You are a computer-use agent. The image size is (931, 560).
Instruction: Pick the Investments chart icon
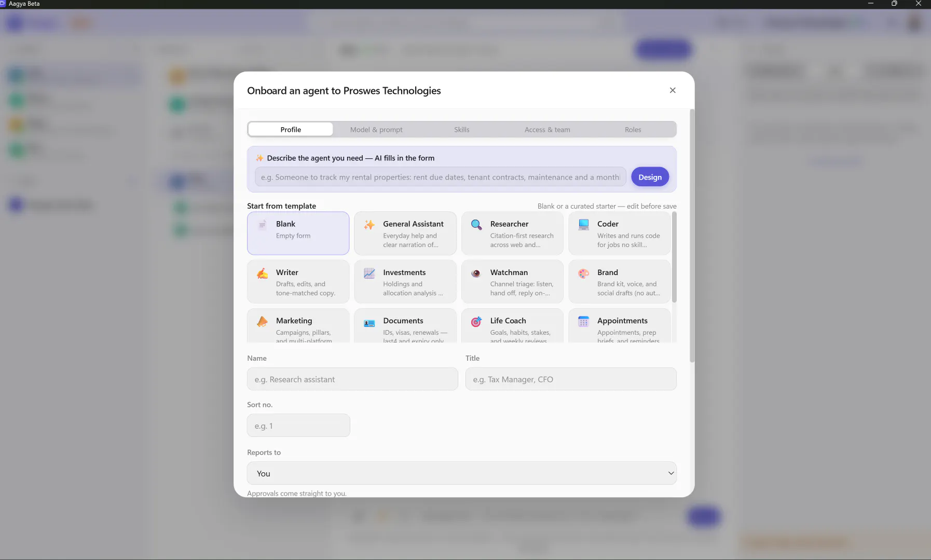tap(369, 273)
